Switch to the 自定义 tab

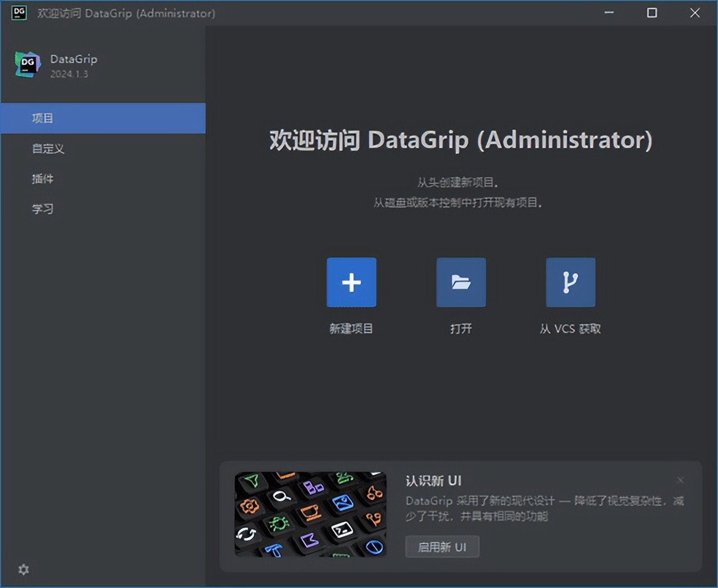pos(48,149)
